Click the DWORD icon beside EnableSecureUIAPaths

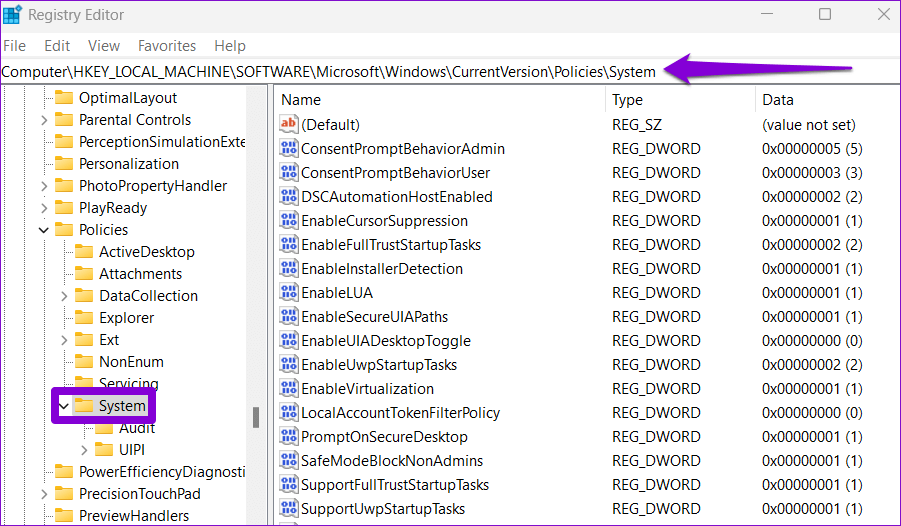(x=288, y=316)
